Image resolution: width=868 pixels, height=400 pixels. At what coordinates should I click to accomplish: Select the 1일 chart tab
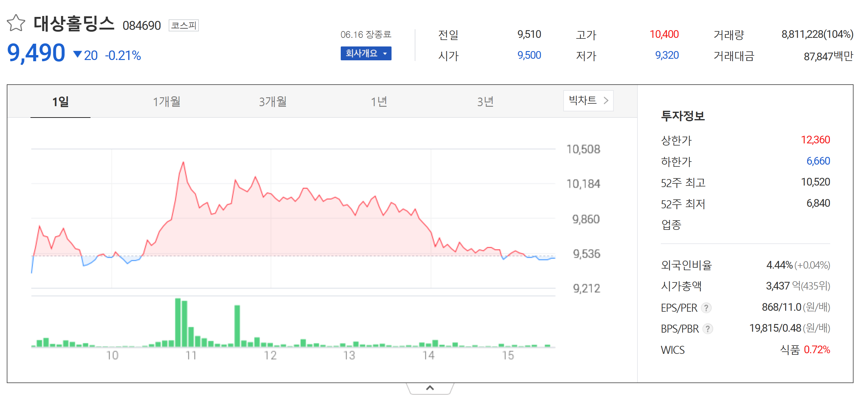[x=60, y=101]
